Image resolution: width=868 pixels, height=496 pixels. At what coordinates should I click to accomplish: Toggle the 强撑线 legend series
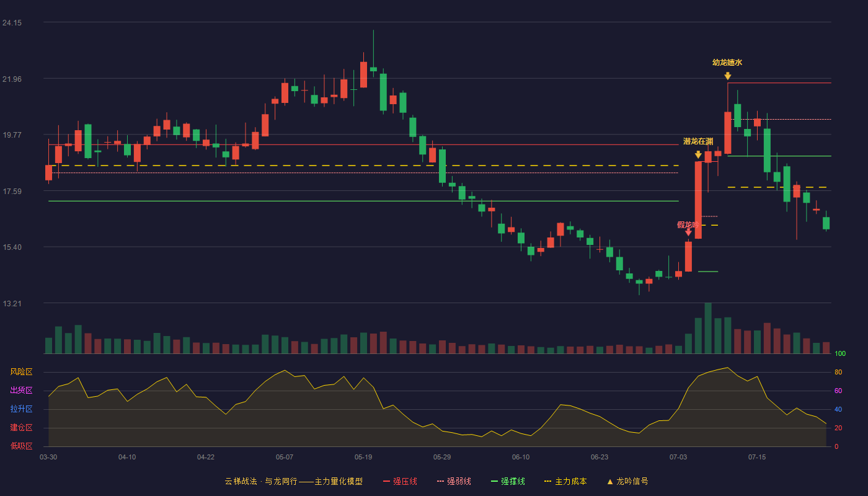tap(508, 481)
